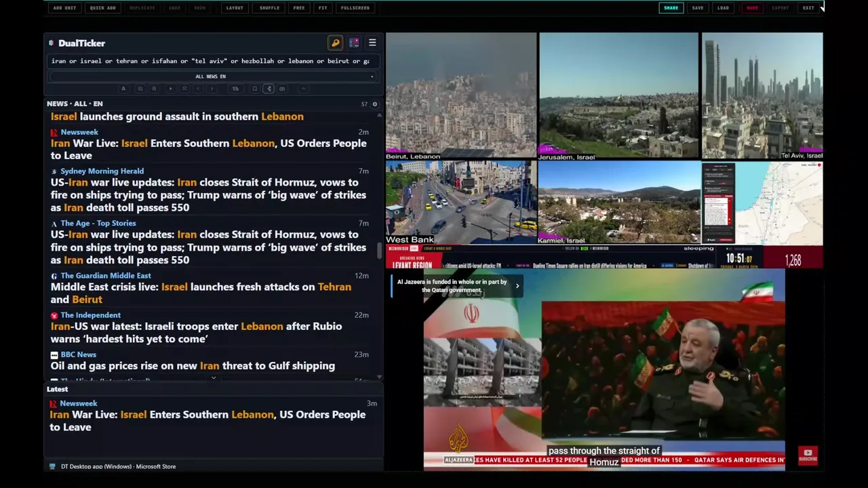Image resolution: width=868 pixels, height=488 pixels.
Task: Open BBC News oil and gas prices headline
Action: point(193,366)
